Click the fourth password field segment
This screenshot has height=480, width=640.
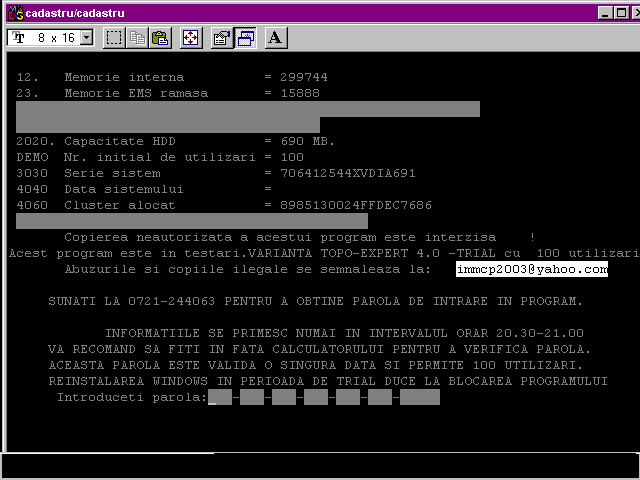pyautogui.click(x=316, y=398)
